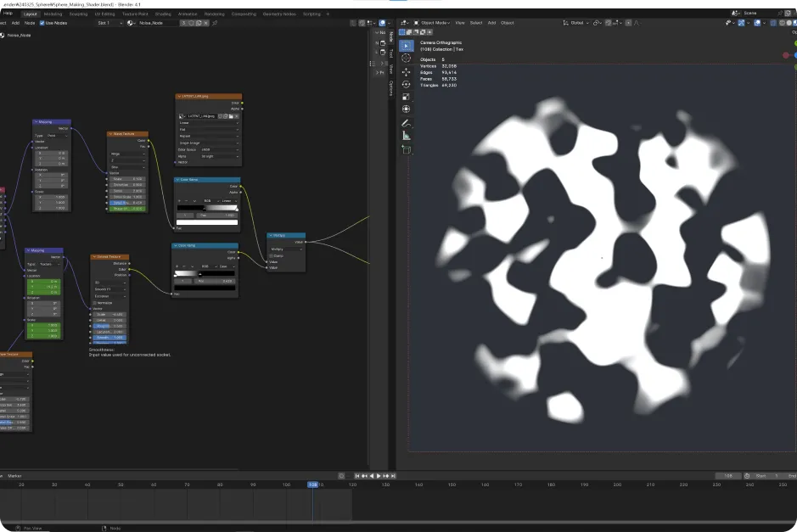This screenshot has width=797, height=532.
Task: Click the lower Color Ramp gradient bar
Action: tap(205, 273)
